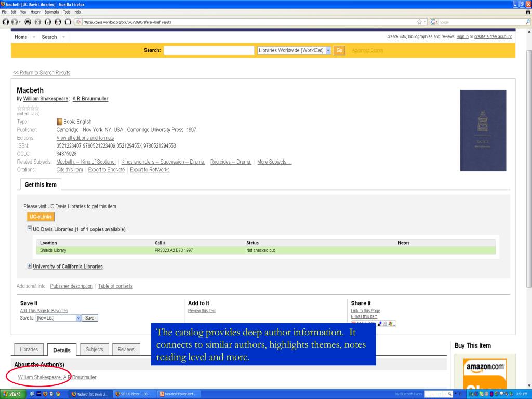Click the orange Go search button
Viewport: 532px width, 399px height.
pyautogui.click(x=339, y=50)
